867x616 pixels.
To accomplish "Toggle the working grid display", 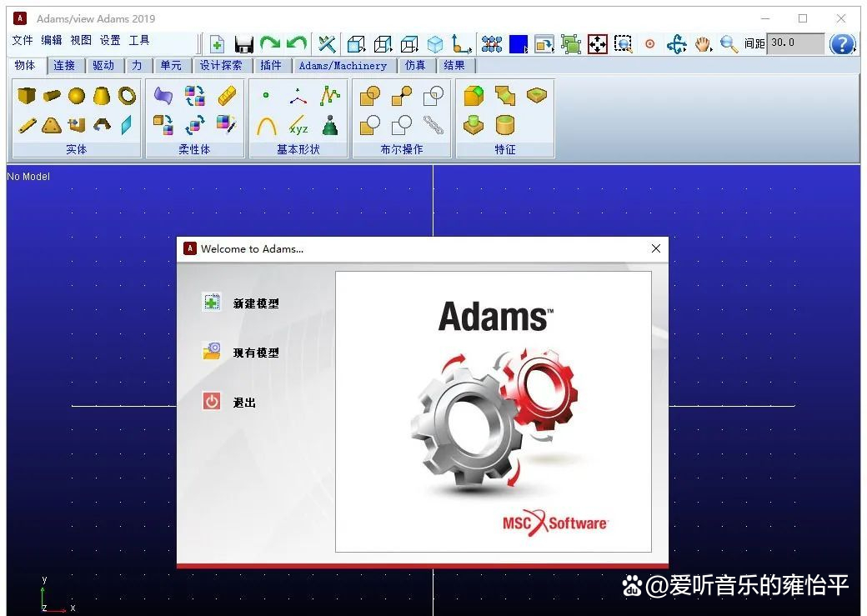I will (x=491, y=43).
